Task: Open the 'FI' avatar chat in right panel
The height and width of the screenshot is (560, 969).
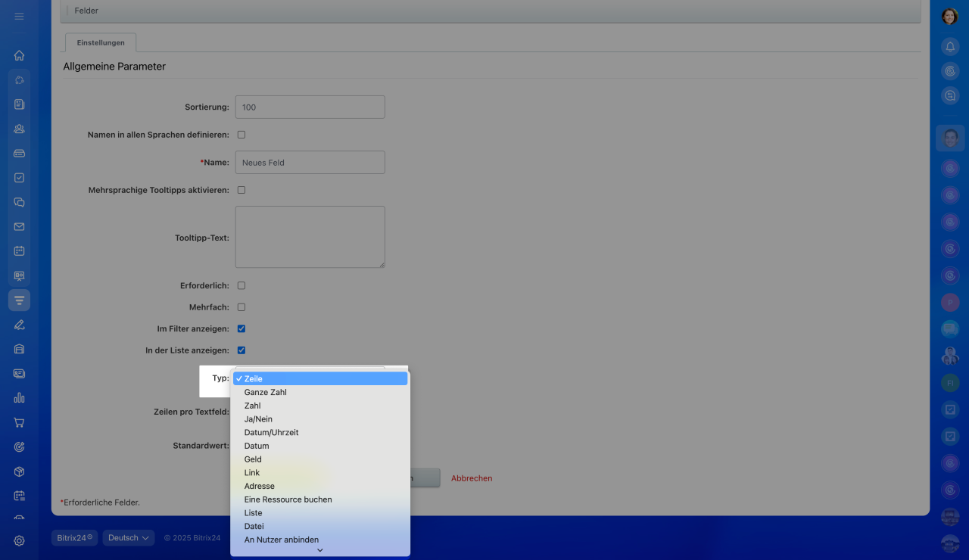Action: [x=950, y=384]
